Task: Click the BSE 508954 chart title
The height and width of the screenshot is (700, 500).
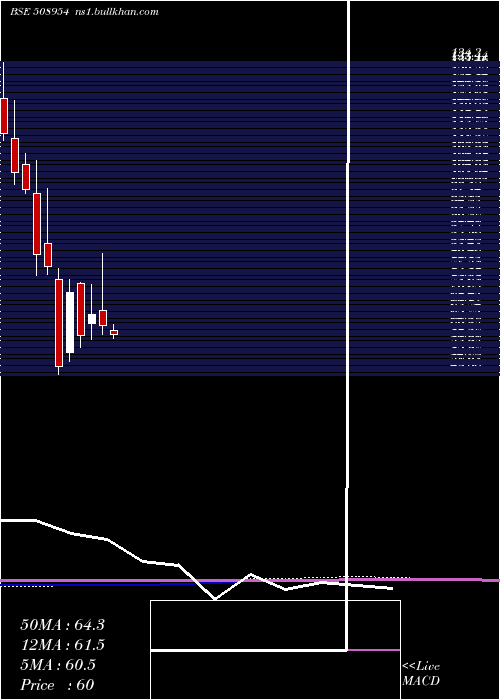Action: pyautogui.click(x=39, y=12)
